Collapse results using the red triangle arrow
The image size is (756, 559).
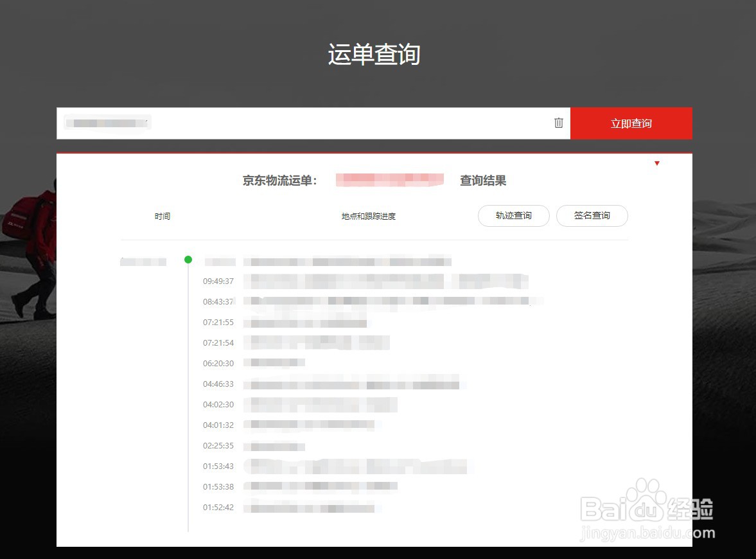tap(656, 163)
